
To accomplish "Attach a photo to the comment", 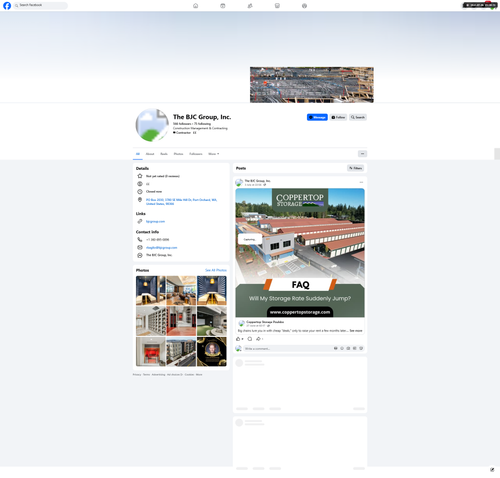I will [x=348, y=348].
